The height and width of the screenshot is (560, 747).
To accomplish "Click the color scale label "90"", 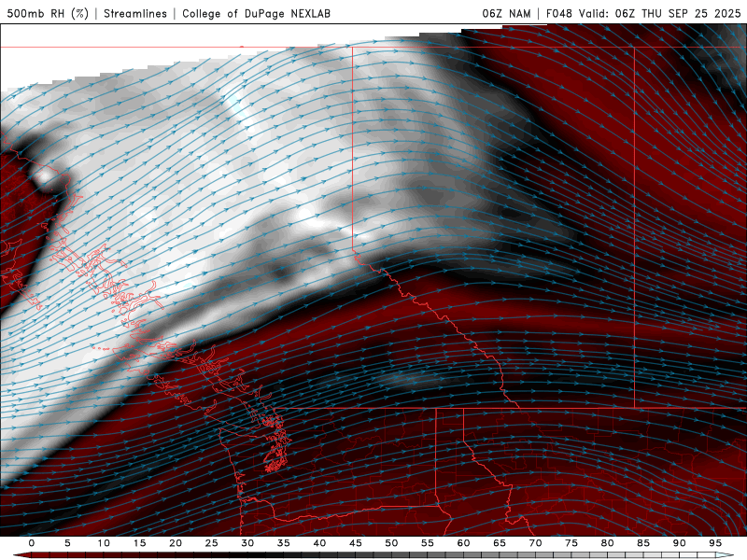I will click(679, 543).
